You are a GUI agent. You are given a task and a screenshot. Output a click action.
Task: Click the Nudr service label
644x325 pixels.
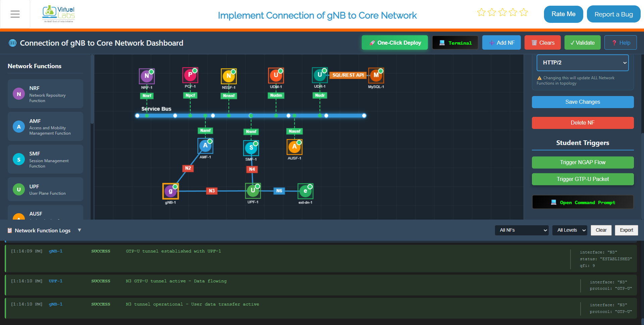[320, 95]
